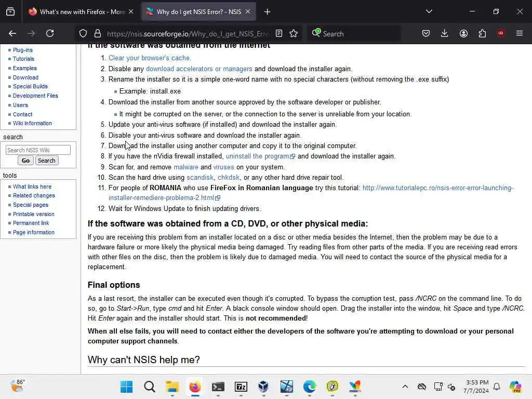
Task: Toggle reader view icon
Action: tap(279, 33)
